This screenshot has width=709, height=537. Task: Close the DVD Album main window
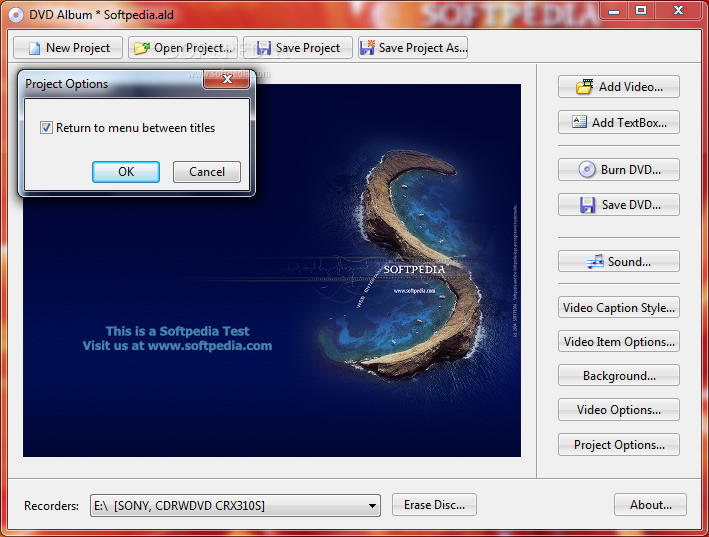pos(678,11)
